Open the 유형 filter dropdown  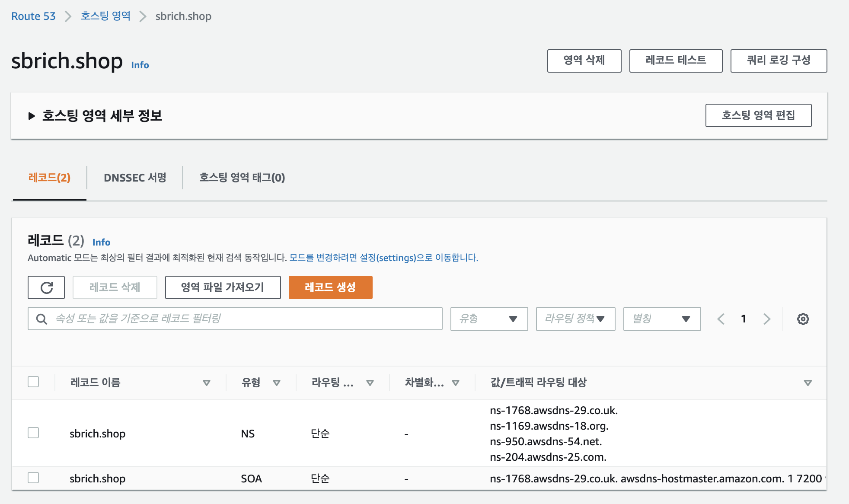(x=489, y=319)
